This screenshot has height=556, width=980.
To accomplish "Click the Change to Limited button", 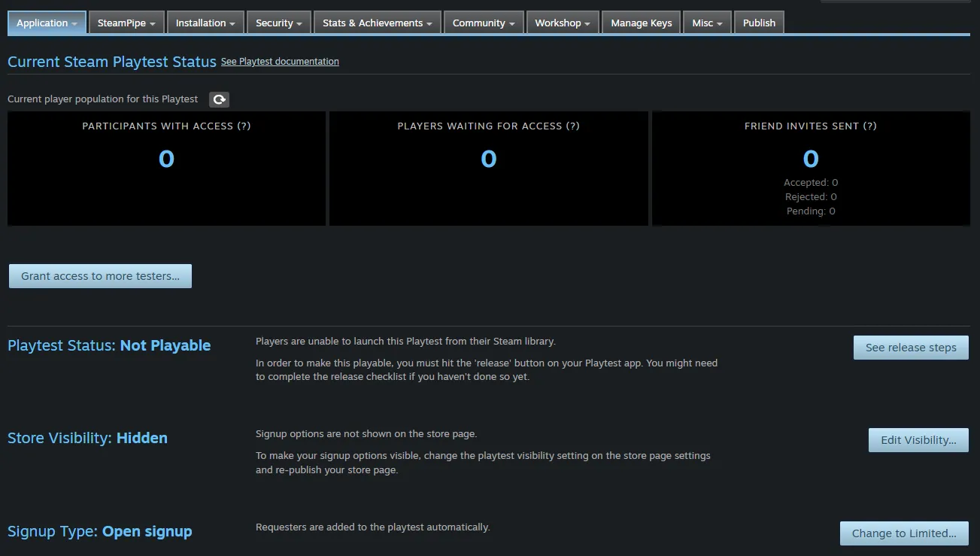I will 904,533.
